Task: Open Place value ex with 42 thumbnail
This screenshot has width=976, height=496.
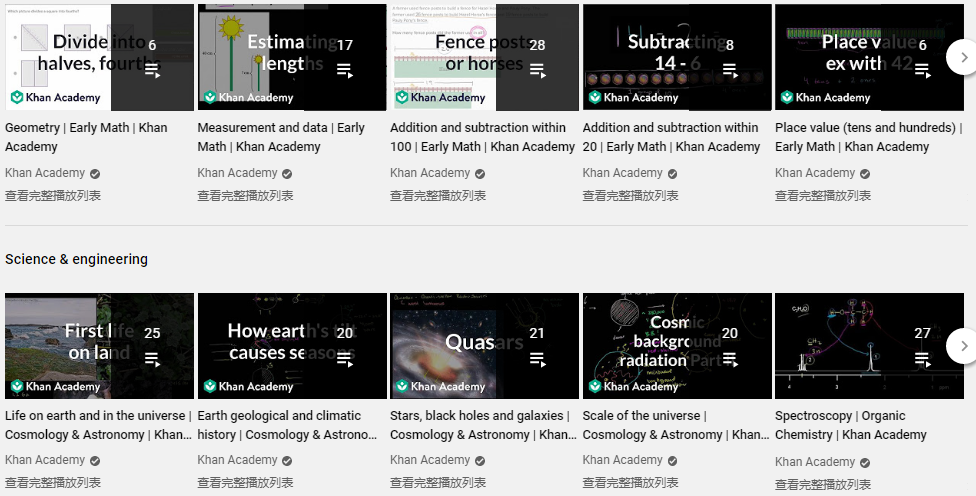Action: (x=869, y=57)
